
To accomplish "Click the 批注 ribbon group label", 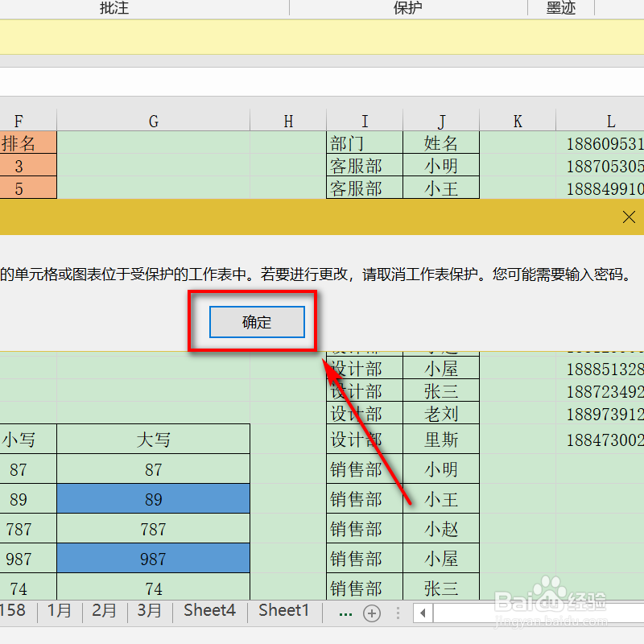I will click(114, 8).
